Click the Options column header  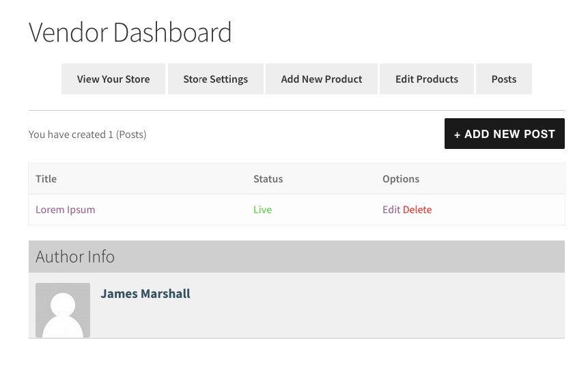pos(401,178)
